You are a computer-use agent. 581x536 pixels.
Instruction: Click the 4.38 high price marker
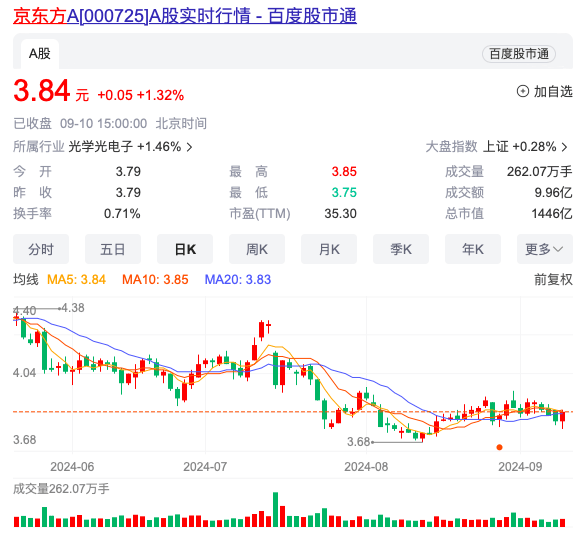click(x=73, y=308)
